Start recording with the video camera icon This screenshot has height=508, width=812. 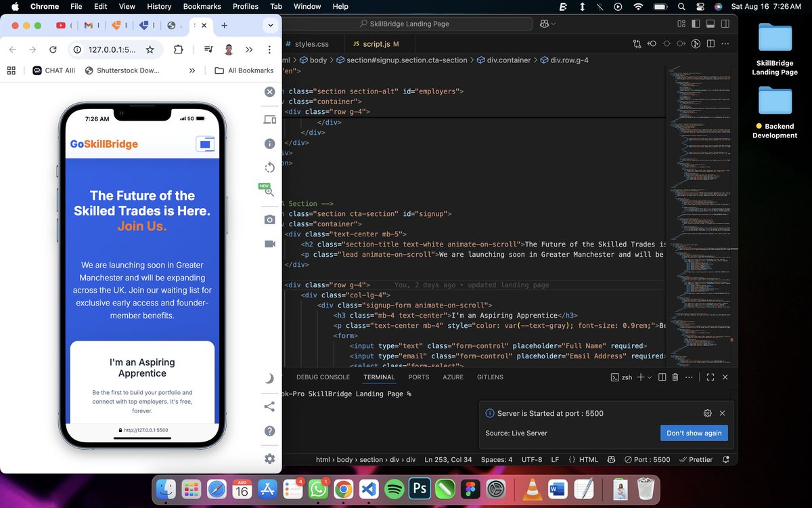click(x=269, y=244)
